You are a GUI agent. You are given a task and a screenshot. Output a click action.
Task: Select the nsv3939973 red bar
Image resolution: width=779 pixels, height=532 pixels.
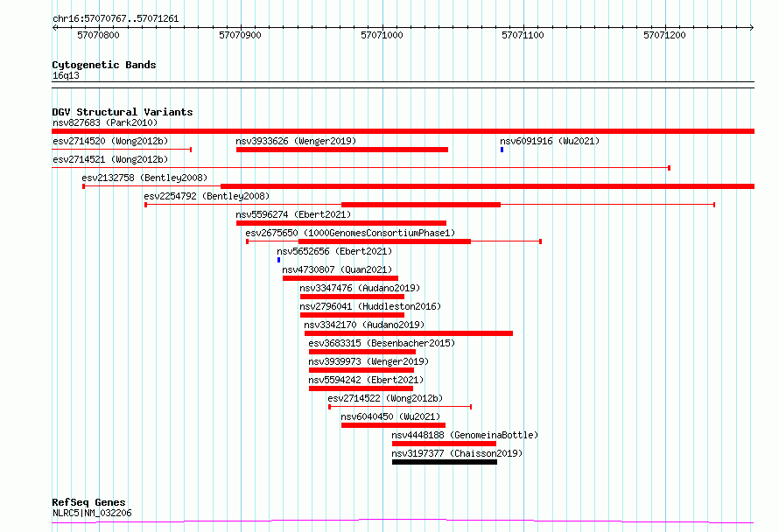(361, 370)
